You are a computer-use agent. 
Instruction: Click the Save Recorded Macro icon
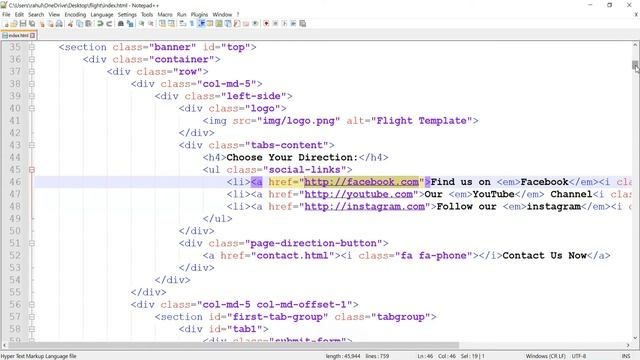tap(302, 24)
